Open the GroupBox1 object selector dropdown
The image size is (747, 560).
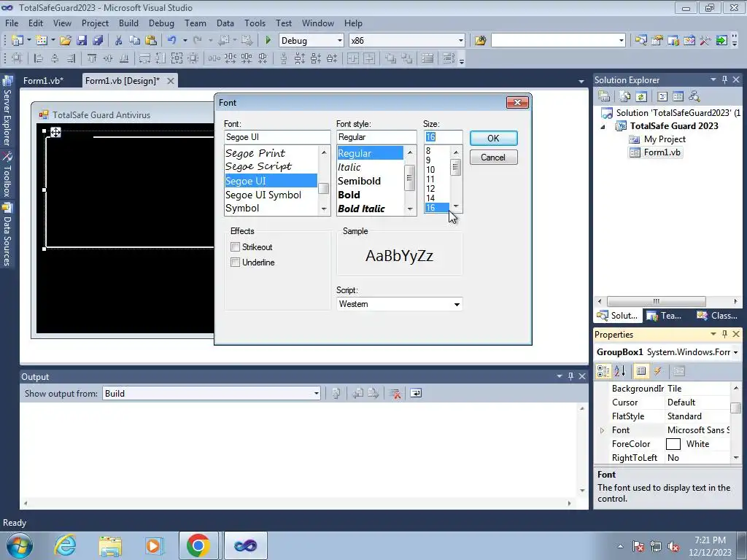click(735, 352)
